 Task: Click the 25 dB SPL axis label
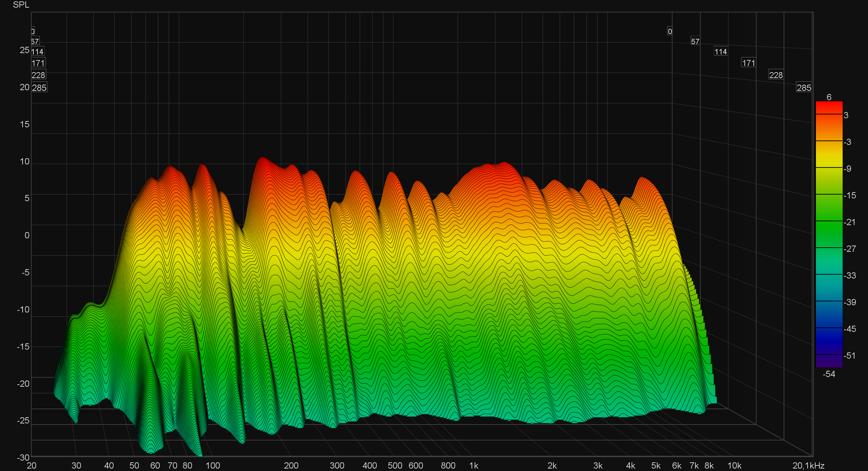click(25, 50)
